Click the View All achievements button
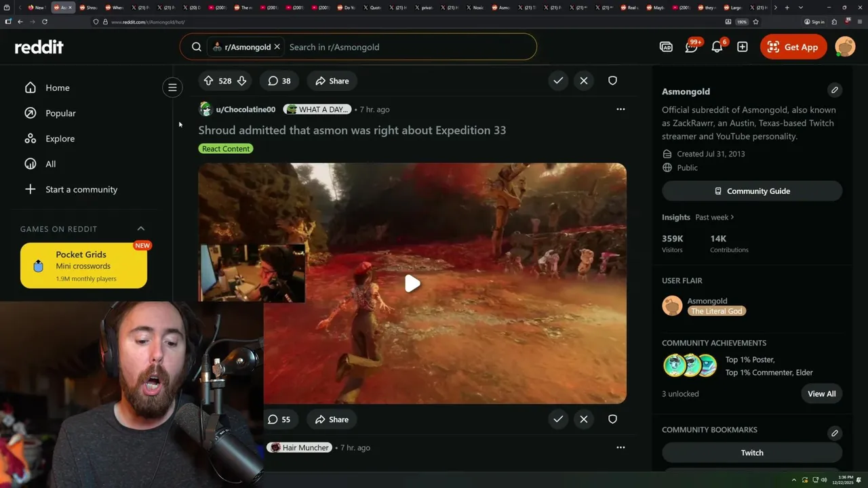Screen dimensions: 868x488 821,394
